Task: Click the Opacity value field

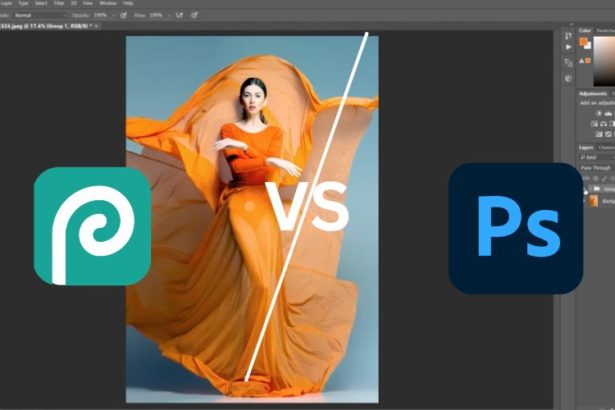Action: pos(101,15)
